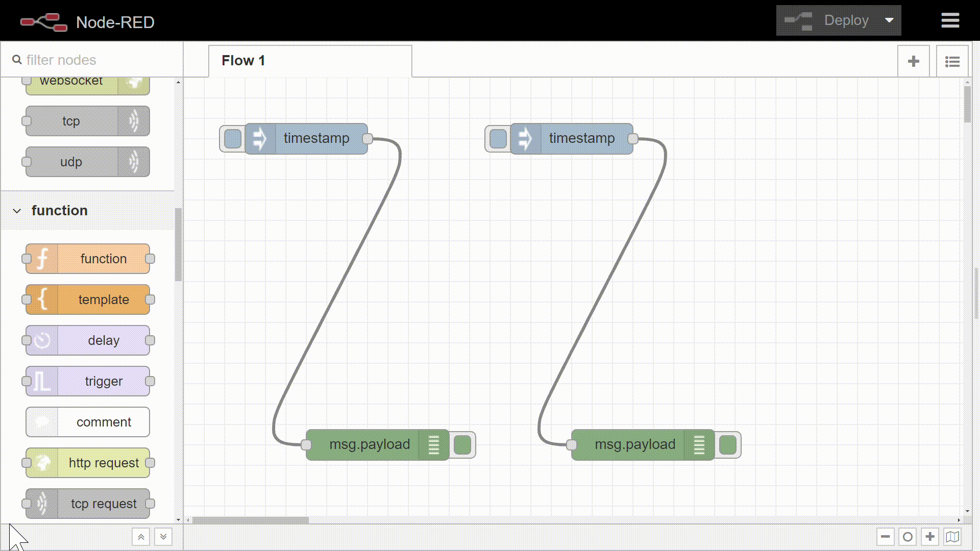The width and height of the screenshot is (980, 551).
Task: Click the Node-RED logo
Action: [x=43, y=22]
